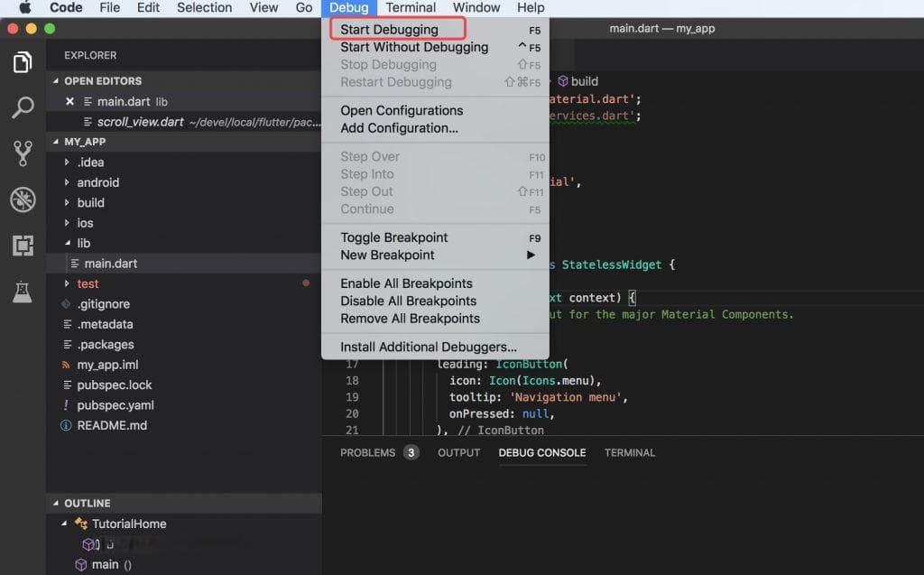Open the Code application menu
Image resolution: width=924 pixels, height=575 pixels.
pos(66,7)
